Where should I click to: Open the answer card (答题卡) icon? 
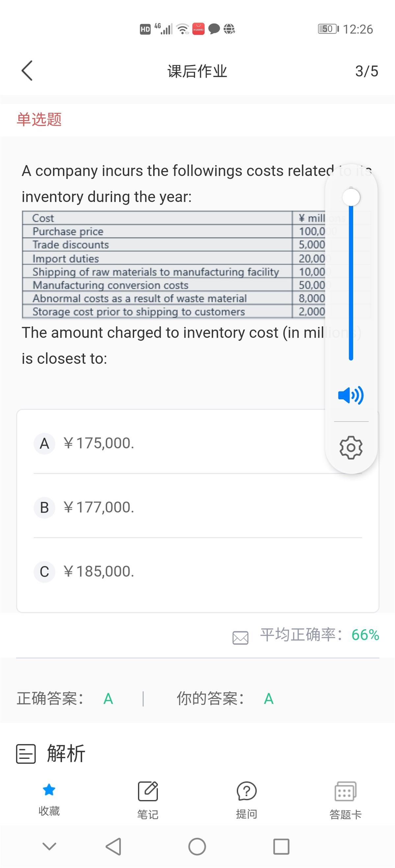point(345,791)
